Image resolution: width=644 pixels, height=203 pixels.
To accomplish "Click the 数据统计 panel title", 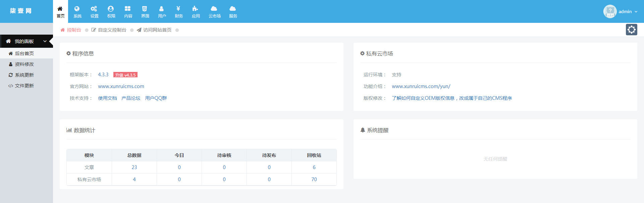I will [84, 130].
